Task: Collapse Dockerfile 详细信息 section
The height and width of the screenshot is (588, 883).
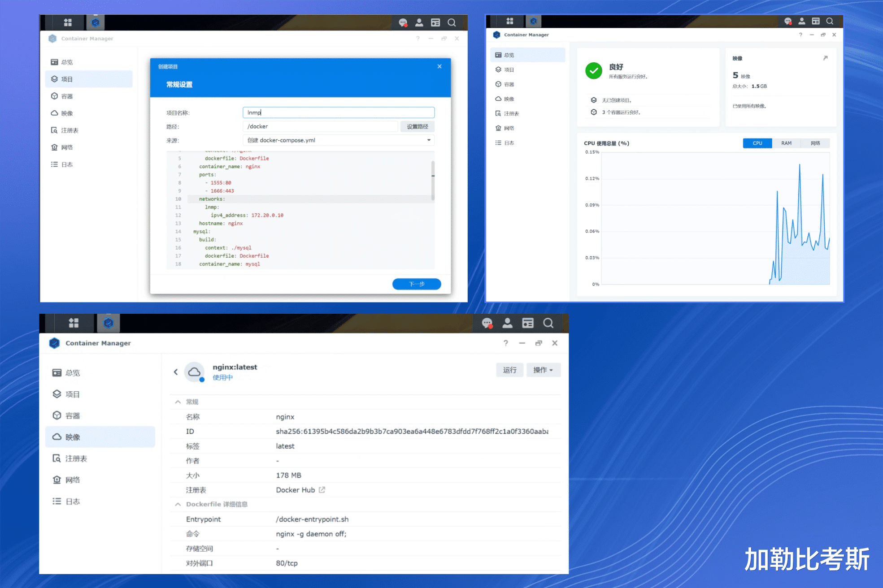Action: 178,504
